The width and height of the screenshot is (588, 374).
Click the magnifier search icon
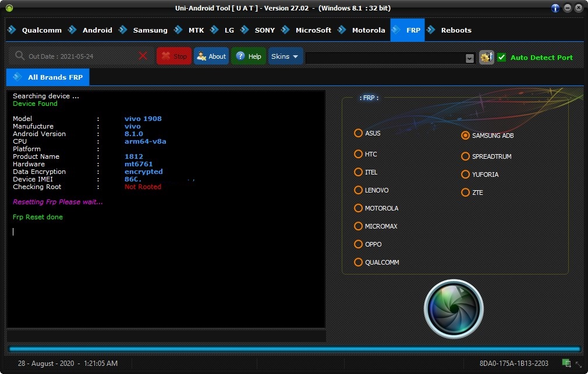(x=19, y=56)
